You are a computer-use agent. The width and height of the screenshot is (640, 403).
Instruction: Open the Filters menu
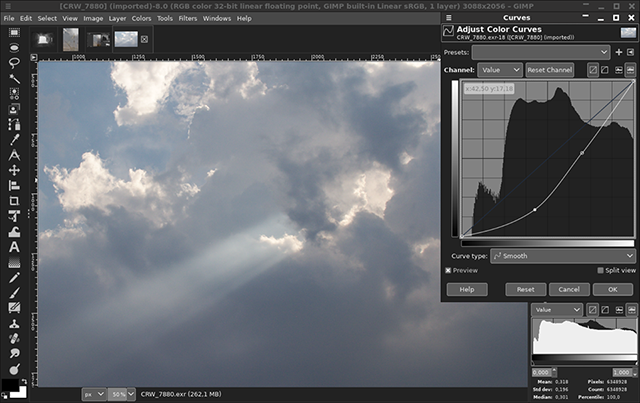[x=188, y=18]
